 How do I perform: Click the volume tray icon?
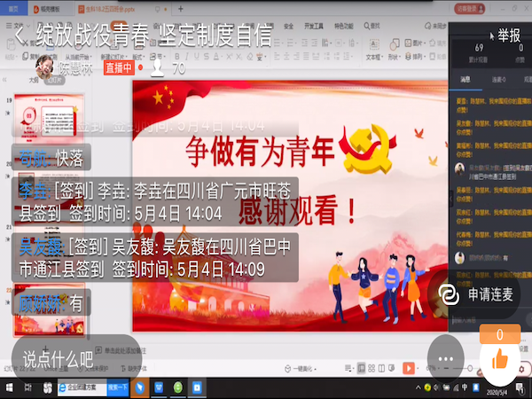point(436,387)
